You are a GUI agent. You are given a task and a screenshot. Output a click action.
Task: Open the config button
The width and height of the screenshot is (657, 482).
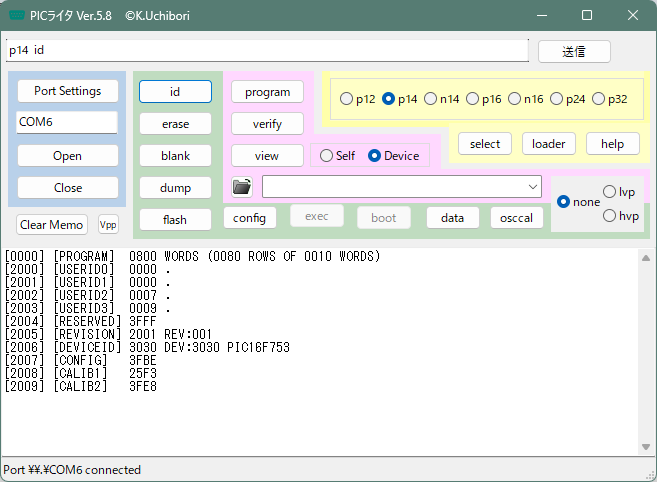[x=249, y=217]
